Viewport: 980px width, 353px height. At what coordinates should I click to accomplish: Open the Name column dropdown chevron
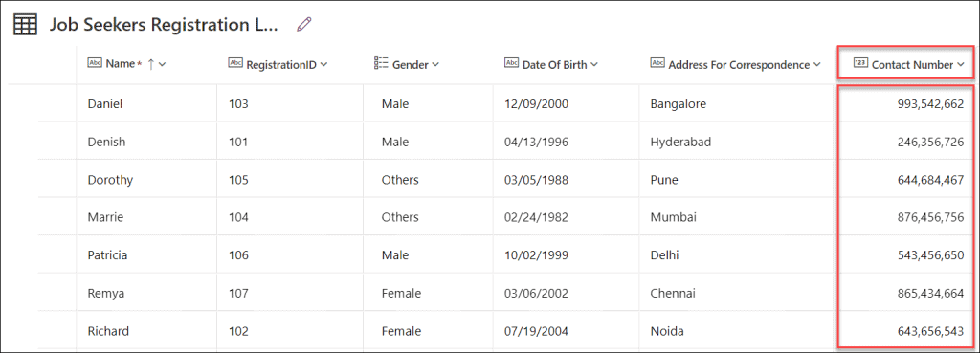point(163,64)
